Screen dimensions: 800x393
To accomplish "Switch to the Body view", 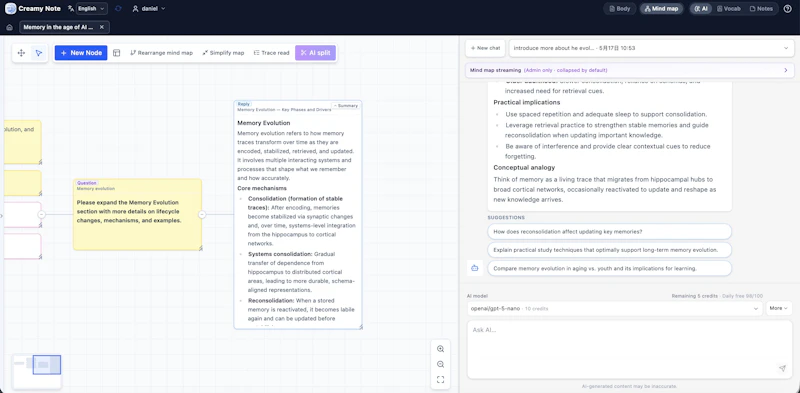I will pos(620,9).
